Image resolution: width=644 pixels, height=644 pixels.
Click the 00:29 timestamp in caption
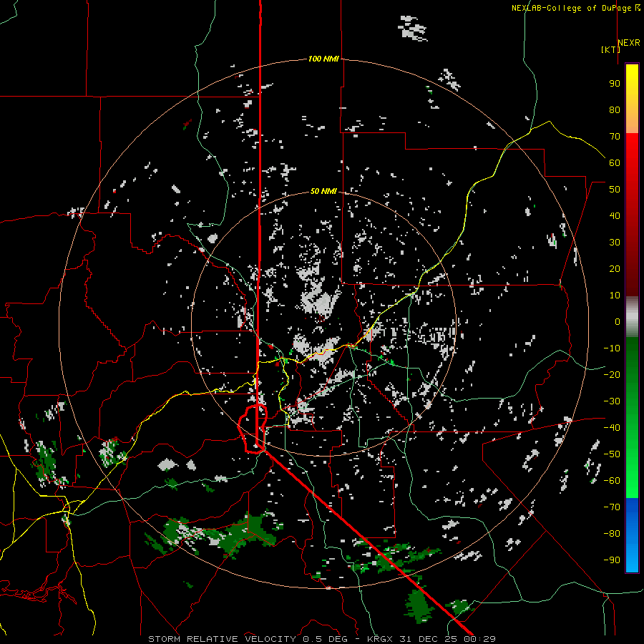[478, 639]
